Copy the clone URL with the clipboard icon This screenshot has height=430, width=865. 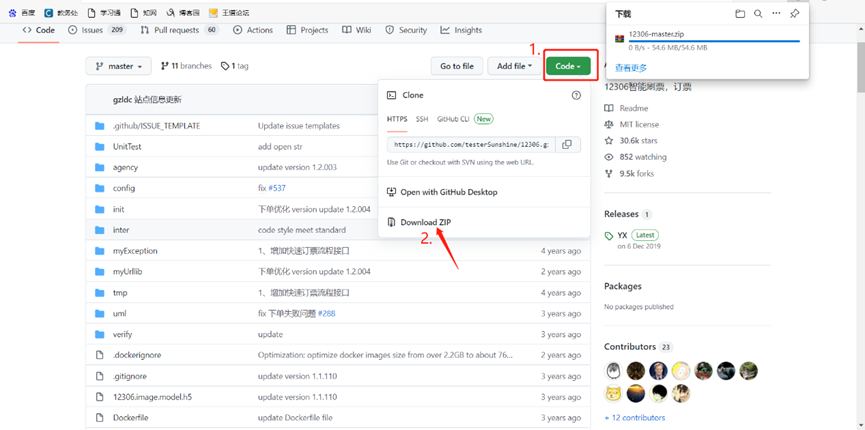coord(567,145)
